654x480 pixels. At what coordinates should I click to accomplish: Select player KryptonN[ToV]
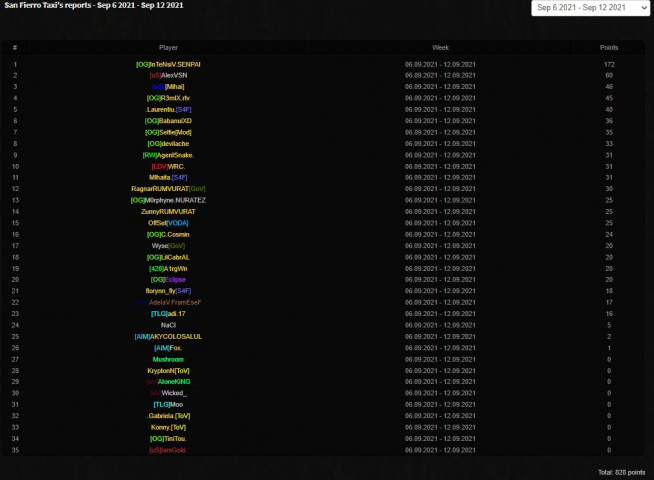pos(168,370)
